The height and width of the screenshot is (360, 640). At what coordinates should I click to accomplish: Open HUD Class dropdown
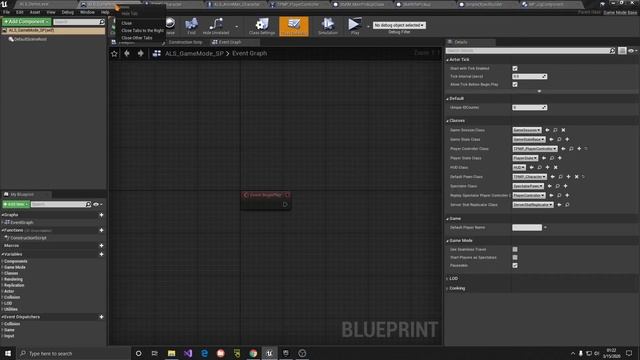519,167
